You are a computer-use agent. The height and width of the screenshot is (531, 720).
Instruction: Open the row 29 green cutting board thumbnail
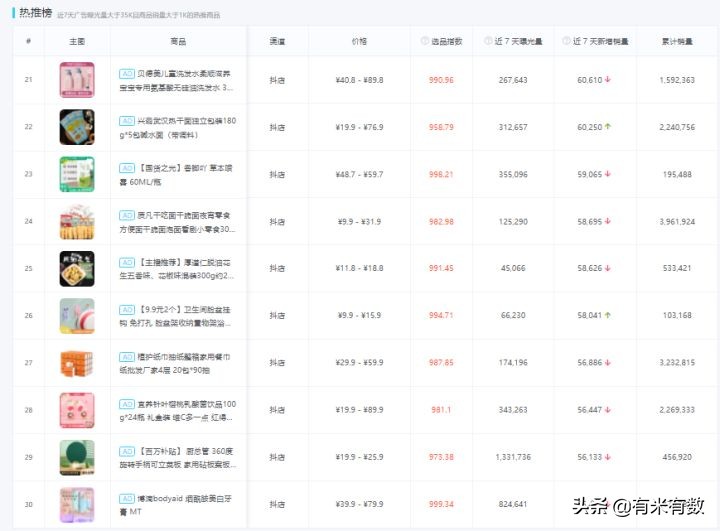[77, 458]
